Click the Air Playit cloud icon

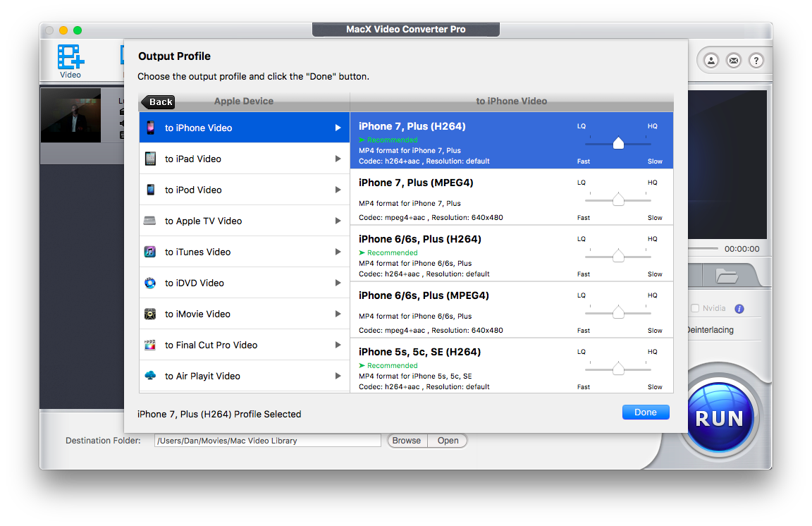pos(150,376)
